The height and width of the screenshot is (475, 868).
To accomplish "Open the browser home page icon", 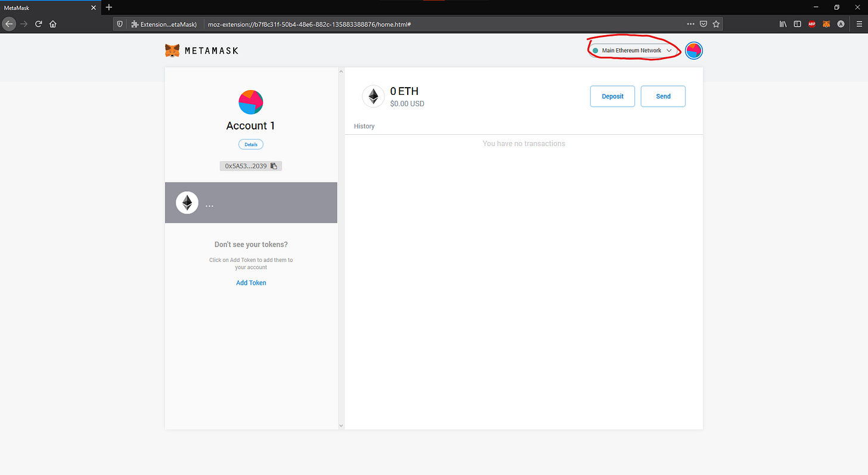I will point(53,24).
